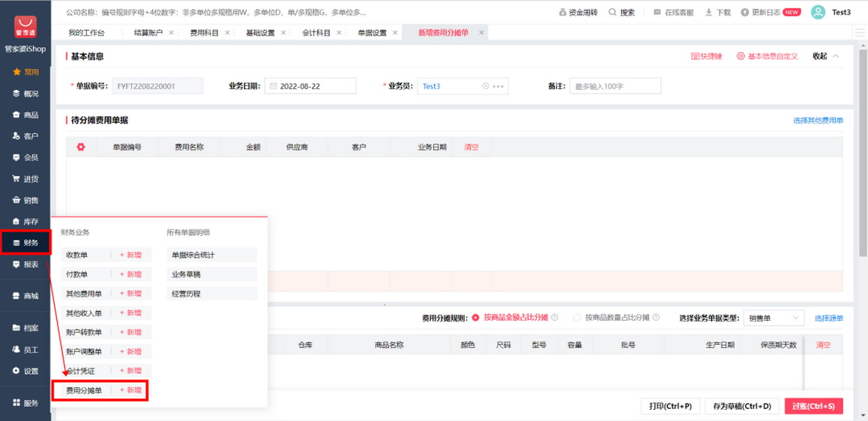Choose 费用分摊单 in finance menu
Viewport: 868px width, 421px height.
point(84,390)
